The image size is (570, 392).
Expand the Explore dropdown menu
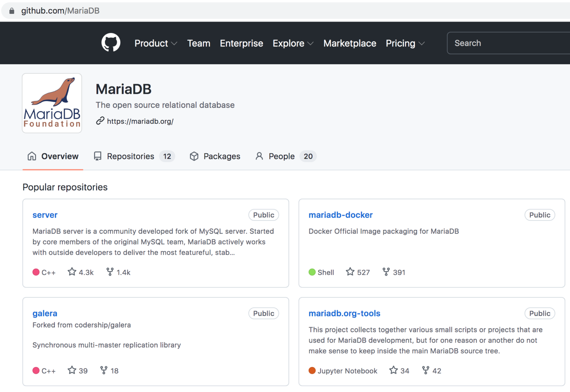click(293, 43)
